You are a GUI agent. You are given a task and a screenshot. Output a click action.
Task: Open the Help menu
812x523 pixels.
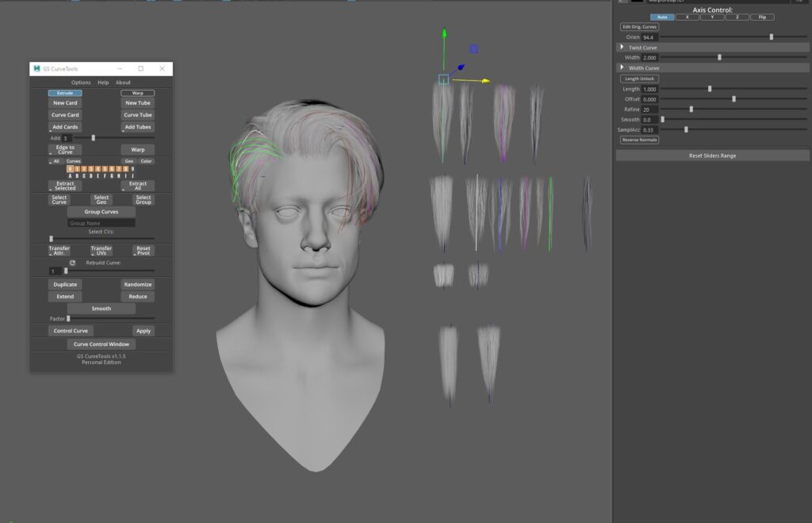(103, 83)
